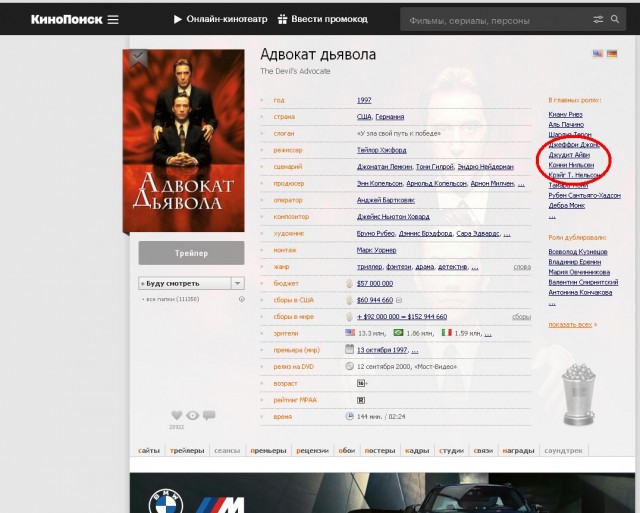The width and height of the screenshot is (640, 513).
Task: Open screenwriter Тони Гилрой link
Action: point(435,167)
